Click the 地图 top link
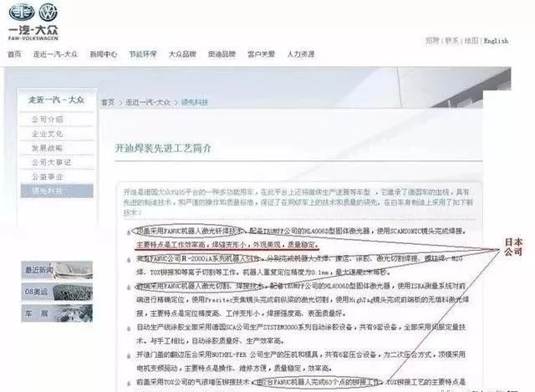 471,41
